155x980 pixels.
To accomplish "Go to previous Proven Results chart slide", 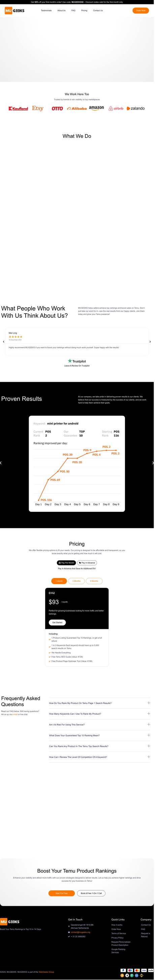I will [1, 463].
